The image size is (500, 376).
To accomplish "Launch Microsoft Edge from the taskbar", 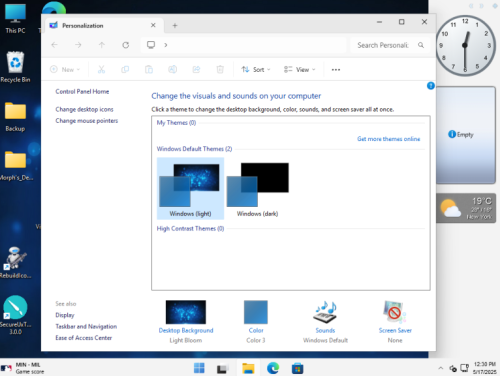I will (x=273, y=368).
